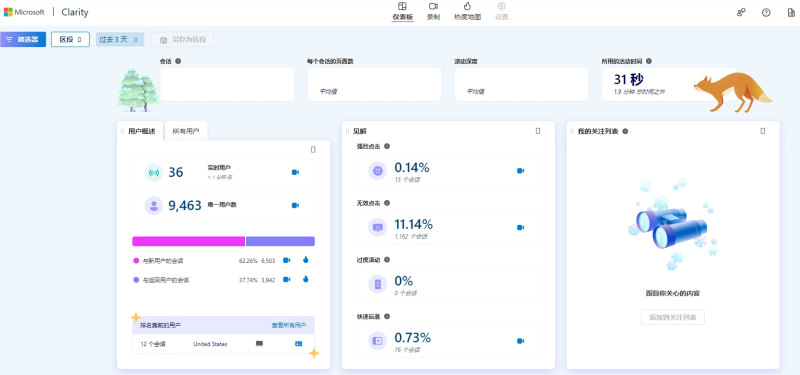
Task: Open top user's session card icon
Action: [298, 344]
